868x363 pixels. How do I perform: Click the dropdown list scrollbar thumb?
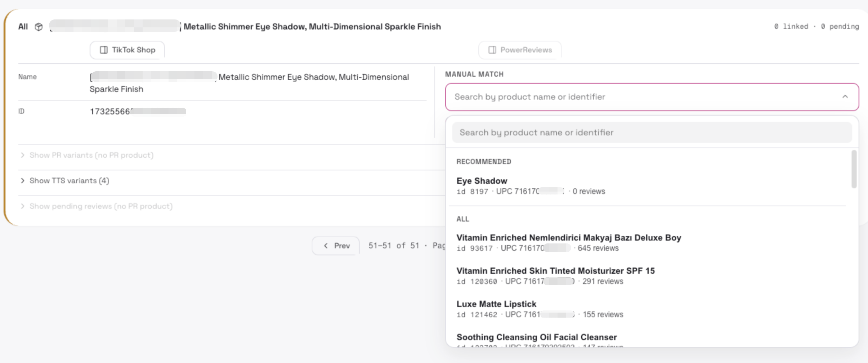click(x=854, y=169)
